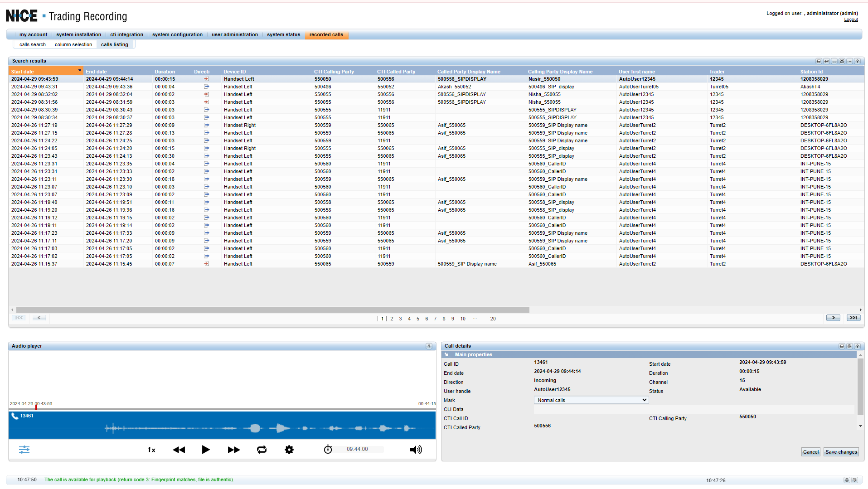Jump to last results page
Screen dimensions: 868x489
coord(853,318)
